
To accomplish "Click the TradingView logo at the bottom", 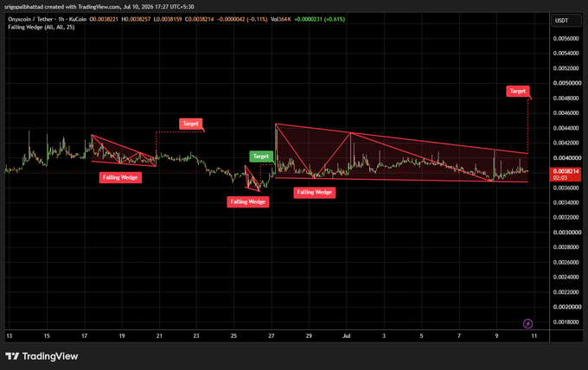I will click(42, 356).
